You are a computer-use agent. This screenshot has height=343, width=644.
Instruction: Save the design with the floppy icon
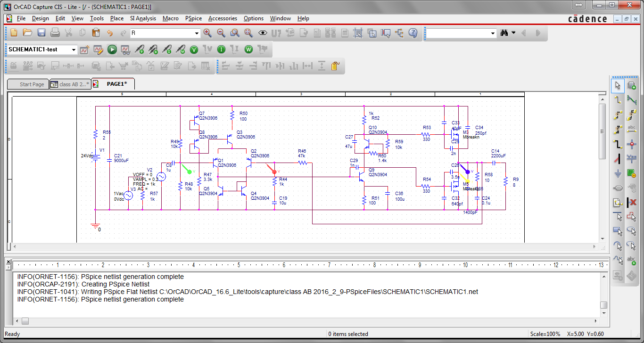(41, 33)
